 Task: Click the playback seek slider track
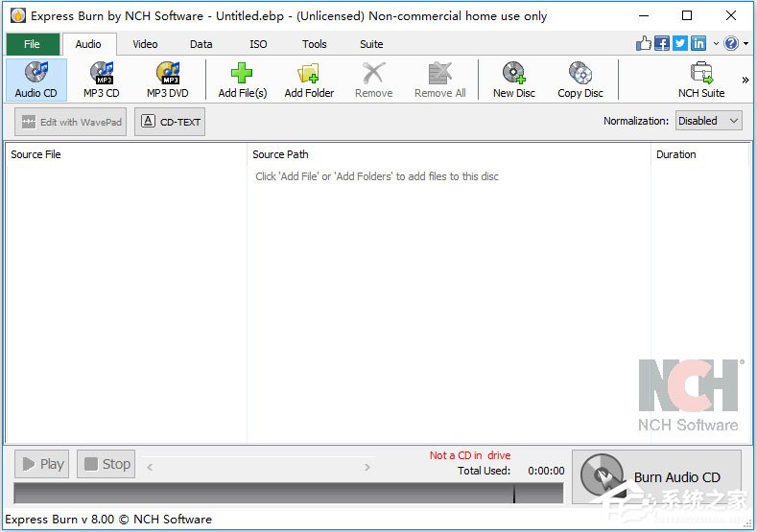point(259,467)
